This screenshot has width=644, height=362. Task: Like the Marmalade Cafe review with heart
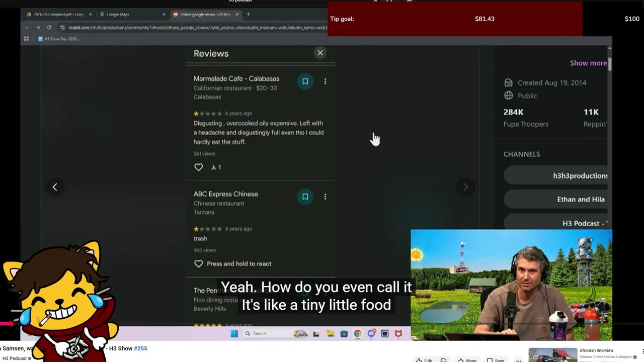tap(199, 167)
